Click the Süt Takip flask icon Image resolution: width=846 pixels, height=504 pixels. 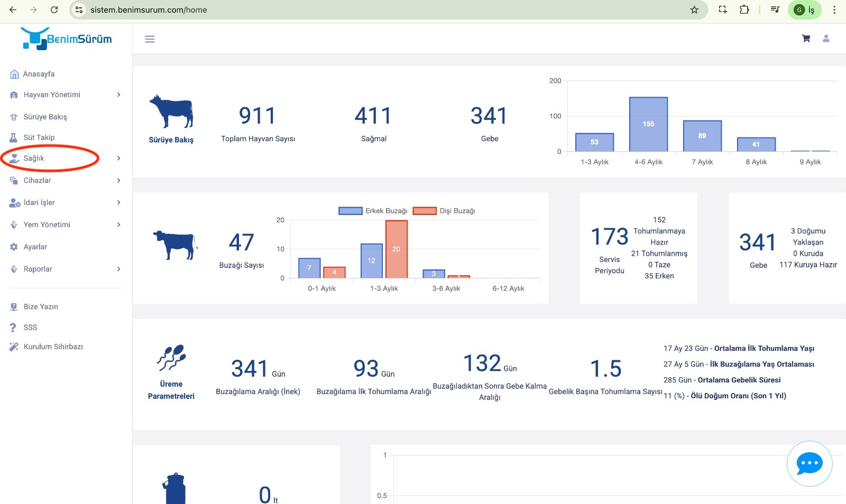14,137
